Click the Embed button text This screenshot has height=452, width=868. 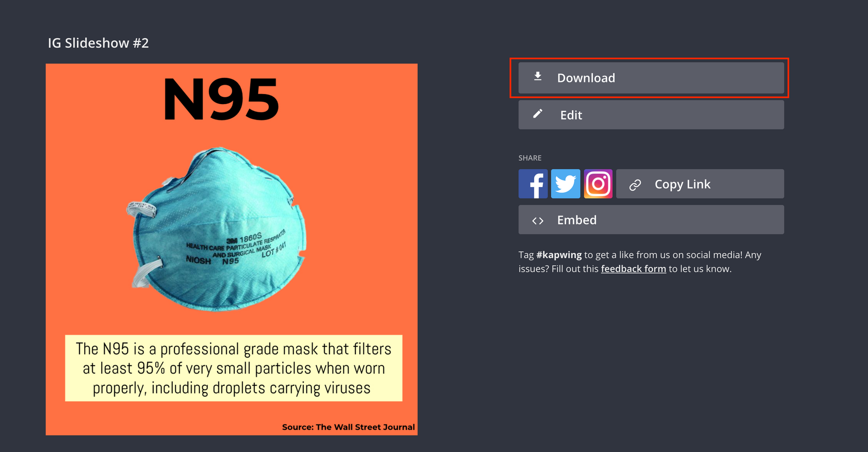pyautogui.click(x=577, y=220)
